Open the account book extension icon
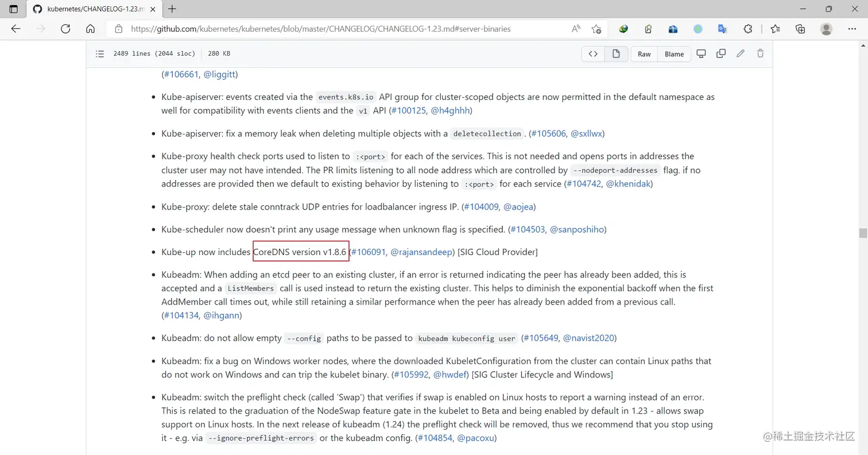Image resolution: width=868 pixels, height=455 pixels. tap(648, 29)
